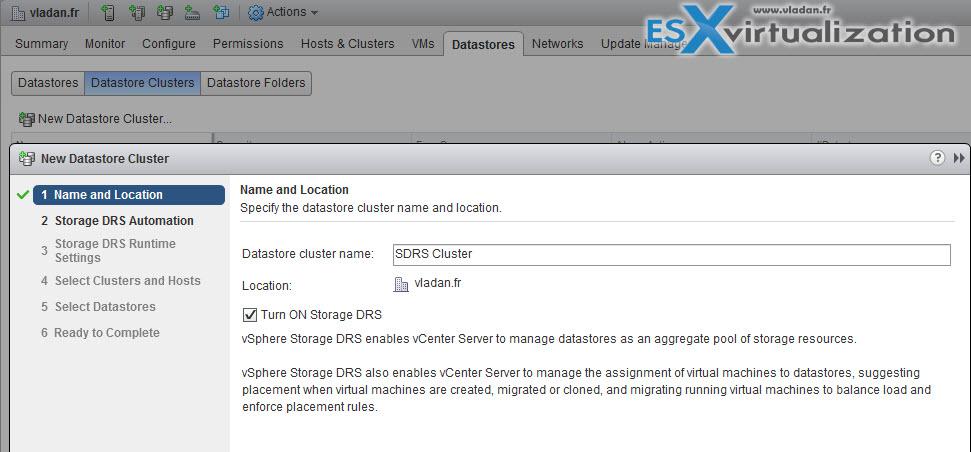The width and height of the screenshot is (971, 452).
Task: Click the help question mark icon
Action: pyautogui.click(x=937, y=158)
